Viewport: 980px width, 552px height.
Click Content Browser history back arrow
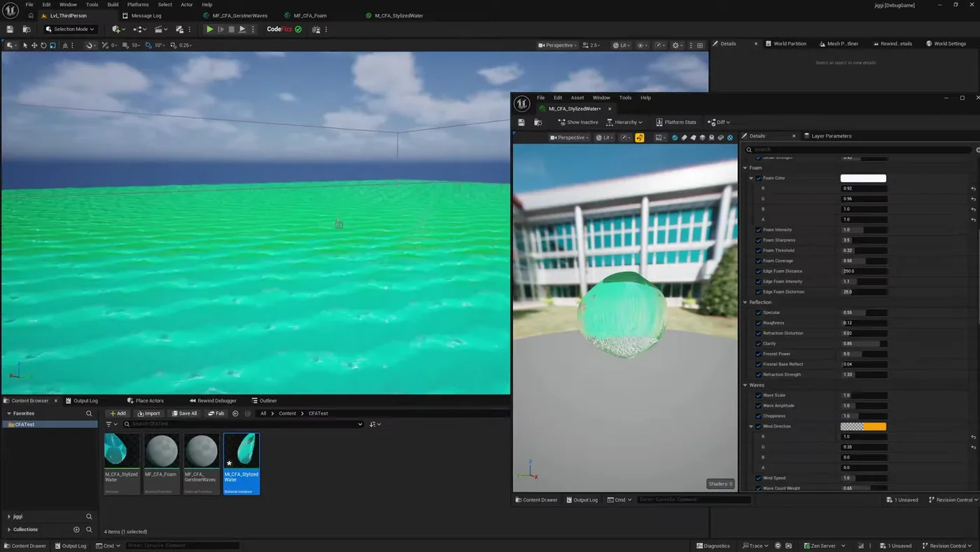coord(235,414)
